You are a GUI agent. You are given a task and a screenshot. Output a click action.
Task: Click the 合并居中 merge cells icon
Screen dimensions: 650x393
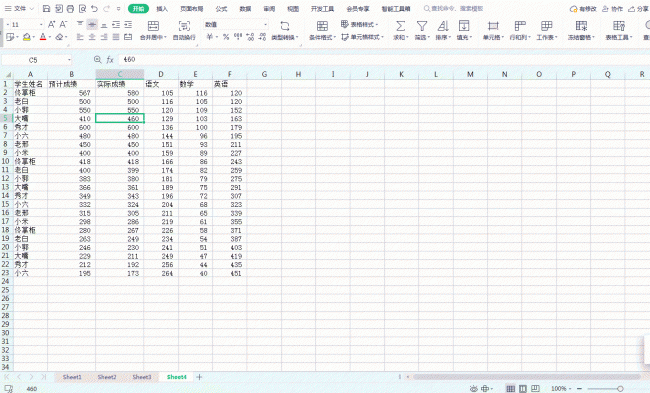coord(153,26)
